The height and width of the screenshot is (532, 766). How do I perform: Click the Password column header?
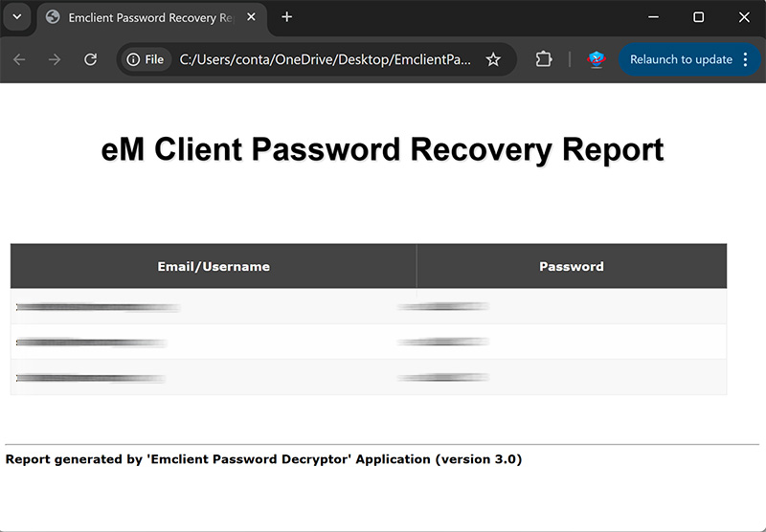[572, 266]
